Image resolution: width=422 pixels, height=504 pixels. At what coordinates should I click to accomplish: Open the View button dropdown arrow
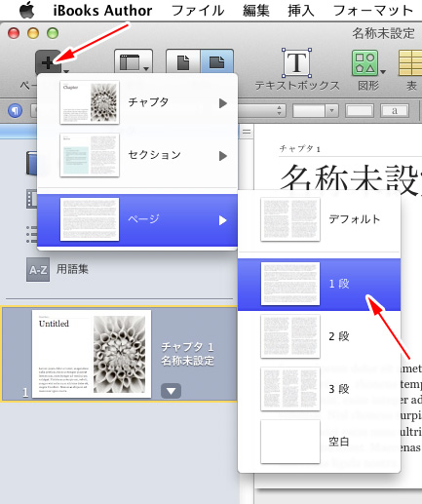tap(146, 69)
